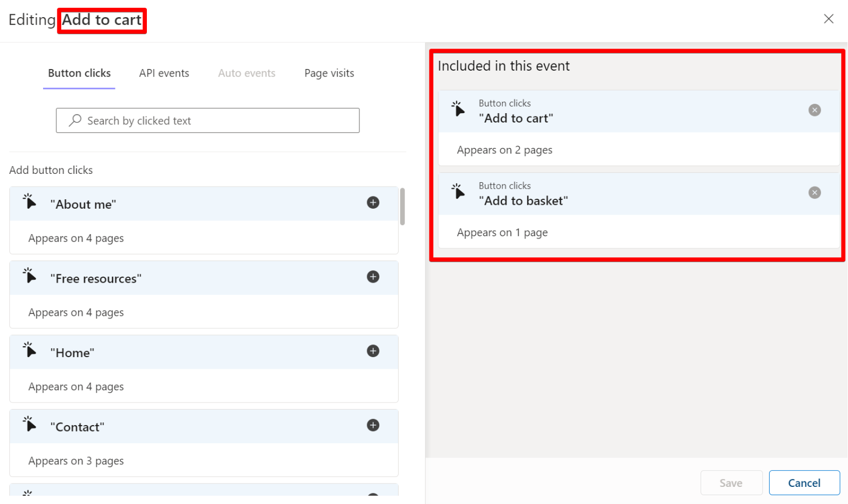
Task: Click the cursor icon beside "Add to basket"
Action: point(458,192)
